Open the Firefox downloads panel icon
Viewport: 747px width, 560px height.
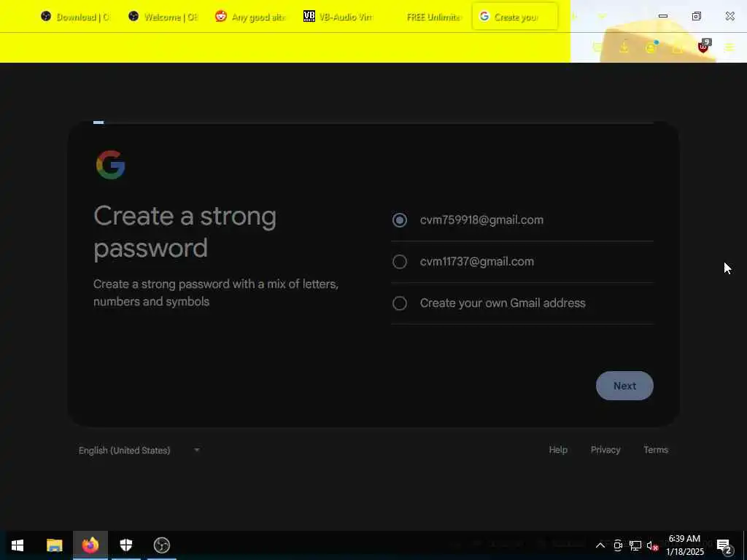pyautogui.click(x=624, y=47)
